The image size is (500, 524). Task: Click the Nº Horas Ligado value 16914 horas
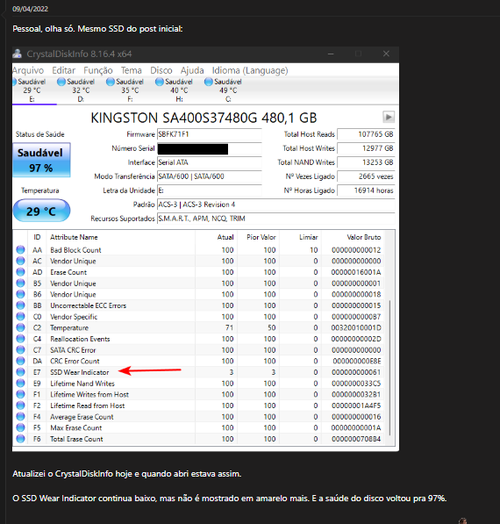click(x=366, y=190)
